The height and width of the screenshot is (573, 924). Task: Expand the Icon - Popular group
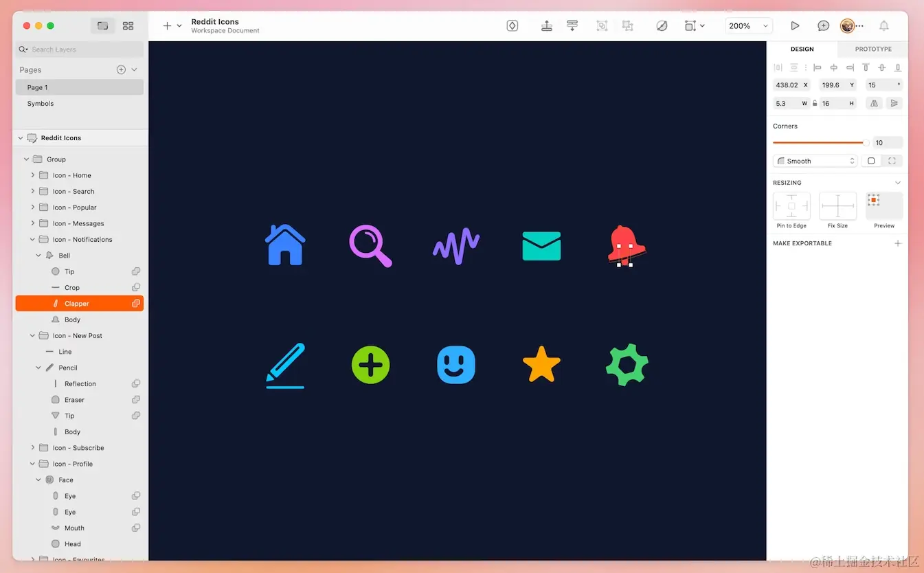tap(33, 207)
